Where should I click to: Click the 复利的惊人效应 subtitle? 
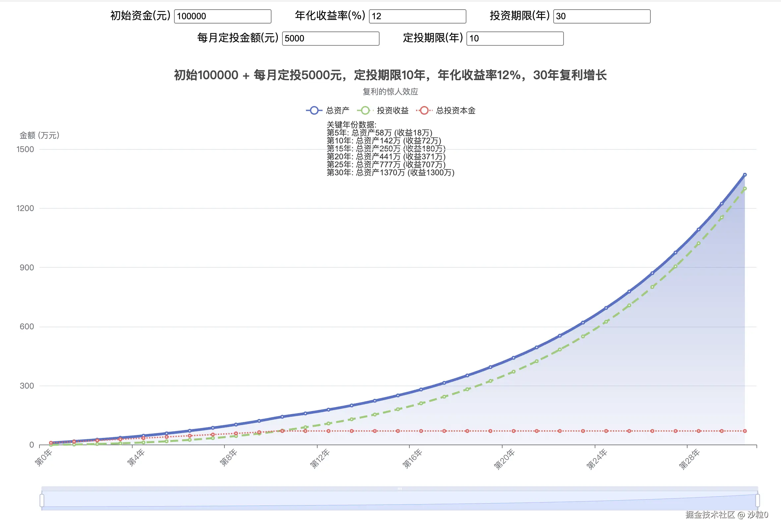coord(390,92)
